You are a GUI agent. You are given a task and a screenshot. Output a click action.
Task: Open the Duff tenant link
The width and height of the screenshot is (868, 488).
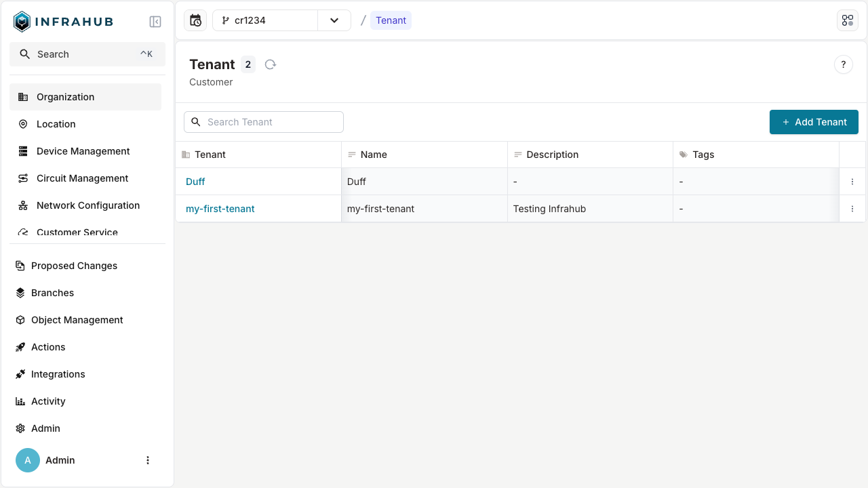pyautogui.click(x=195, y=182)
